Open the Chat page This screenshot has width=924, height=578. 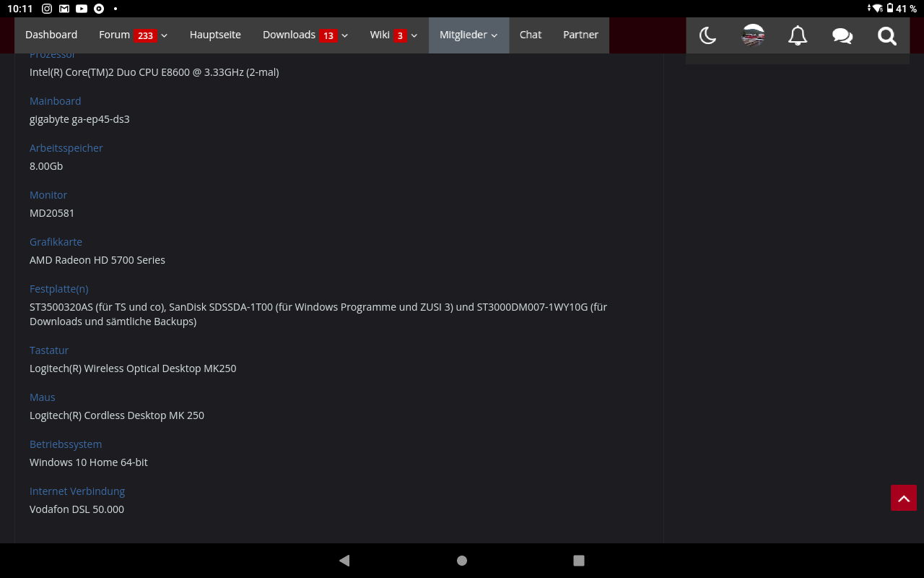531,35
